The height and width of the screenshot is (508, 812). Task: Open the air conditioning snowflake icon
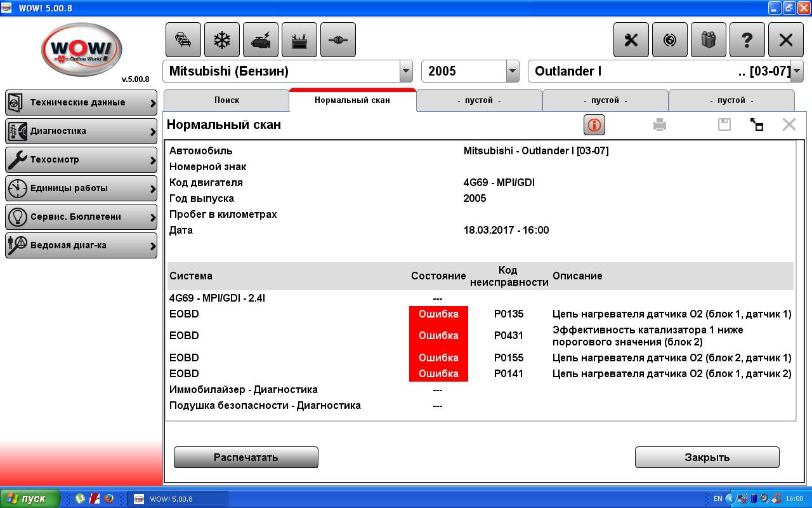(222, 40)
